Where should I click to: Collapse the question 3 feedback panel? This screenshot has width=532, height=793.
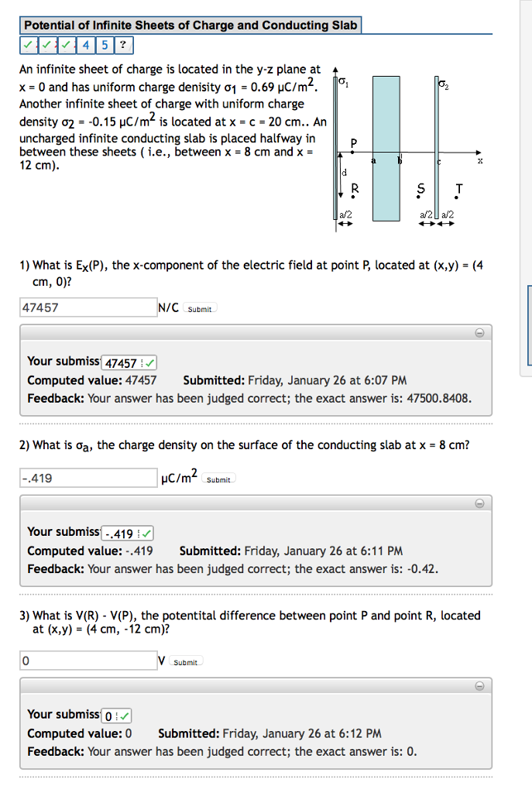coord(479,685)
